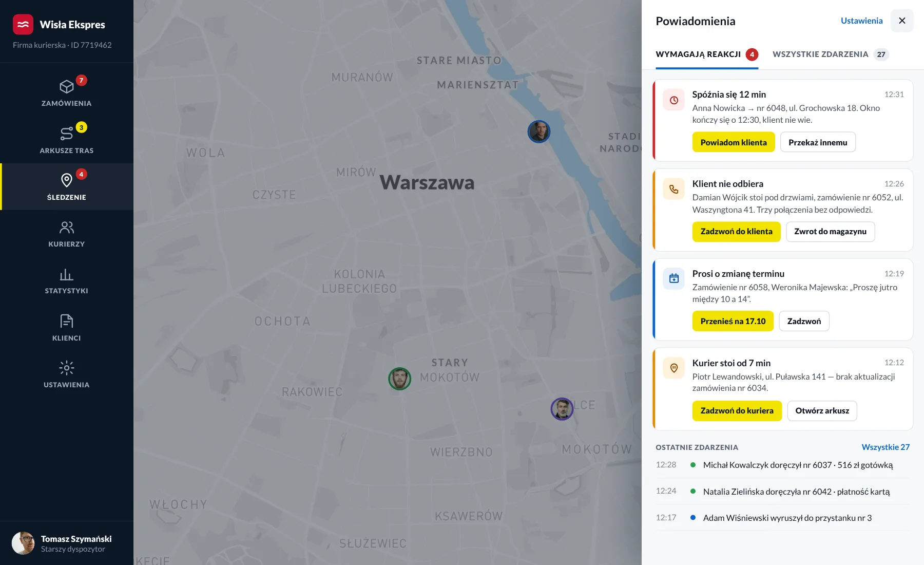
Task: Select purple-ringed courier avatar on map
Action: click(x=562, y=409)
